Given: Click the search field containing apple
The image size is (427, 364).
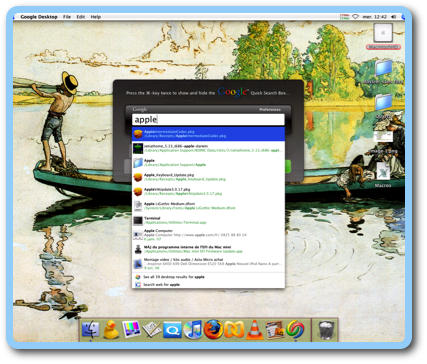Looking at the screenshot, I should [x=208, y=119].
